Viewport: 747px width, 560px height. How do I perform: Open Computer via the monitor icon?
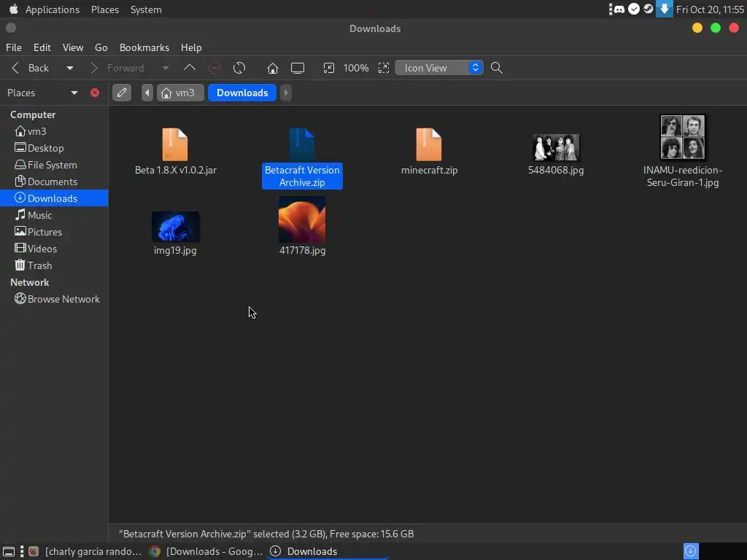click(x=298, y=68)
